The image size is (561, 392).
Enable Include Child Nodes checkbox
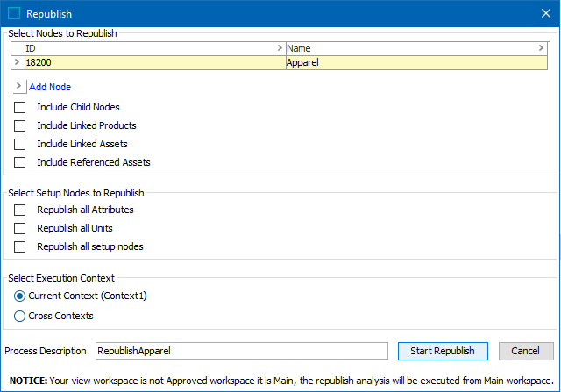tap(20, 107)
